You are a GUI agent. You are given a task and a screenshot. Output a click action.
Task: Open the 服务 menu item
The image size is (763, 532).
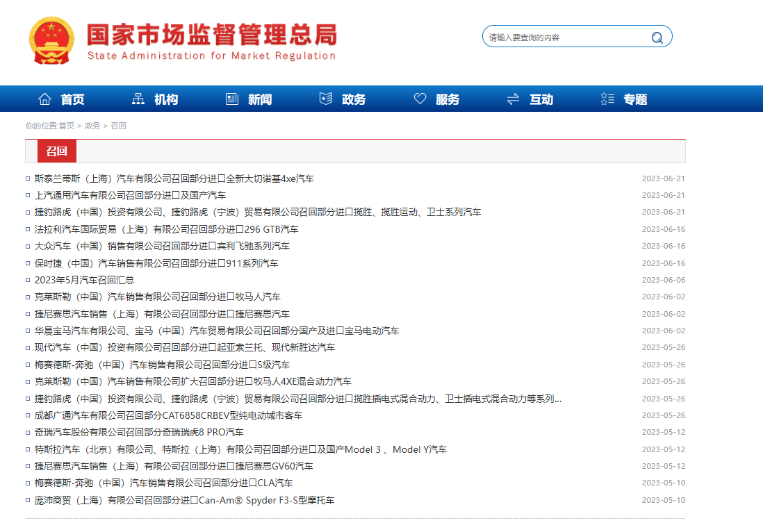click(448, 100)
